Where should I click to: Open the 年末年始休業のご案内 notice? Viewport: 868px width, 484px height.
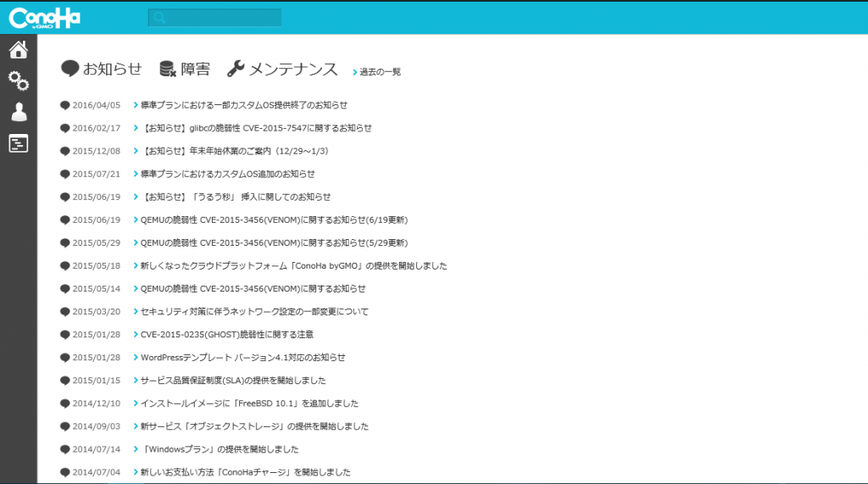[234, 151]
